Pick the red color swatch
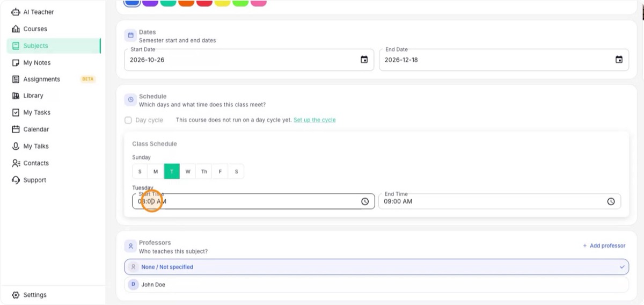Viewport: 644px width, 305px height. click(204, 2)
